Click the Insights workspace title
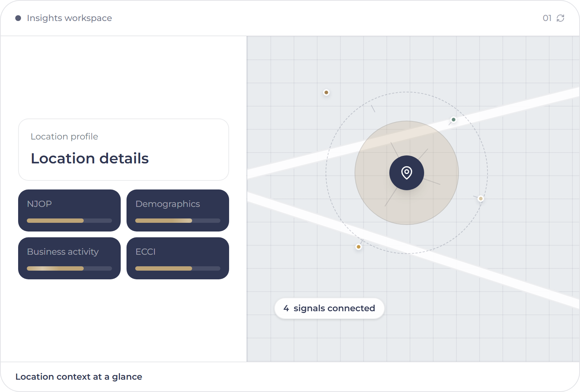The image size is (580, 392). coord(69,18)
